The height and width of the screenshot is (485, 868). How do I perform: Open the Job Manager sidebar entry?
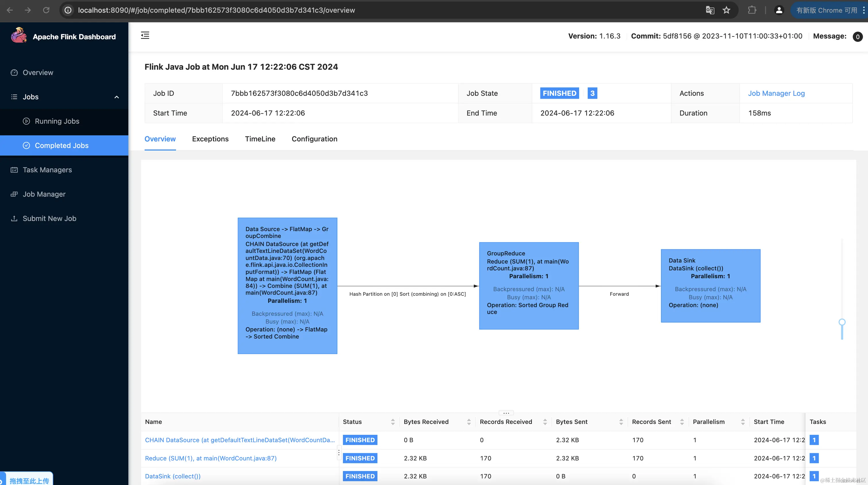[x=44, y=194]
